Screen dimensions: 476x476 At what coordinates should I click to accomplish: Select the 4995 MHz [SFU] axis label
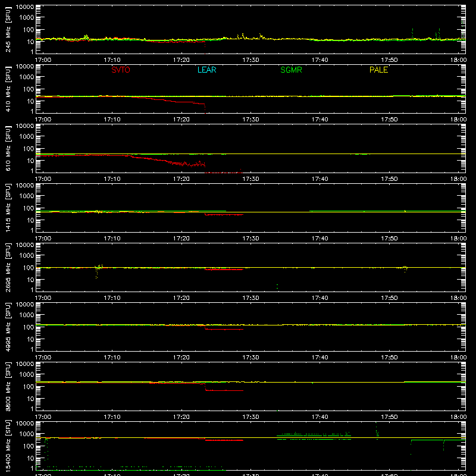pyautogui.click(x=8, y=327)
